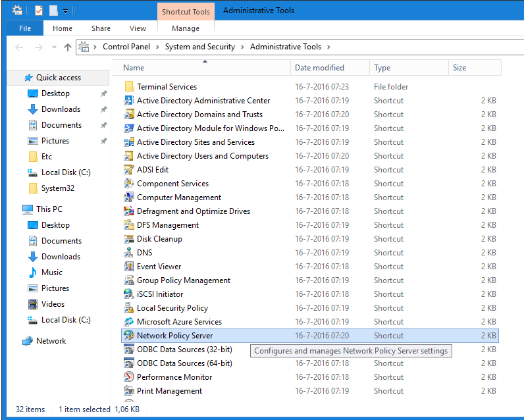
Task: Select the Print Management icon
Action: coord(129,391)
